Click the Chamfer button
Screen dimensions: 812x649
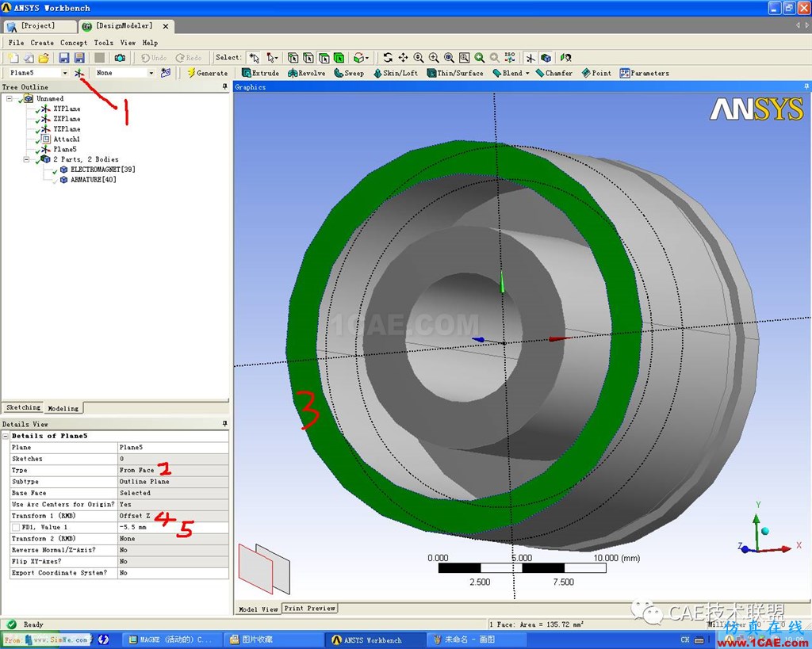[x=554, y=73]
